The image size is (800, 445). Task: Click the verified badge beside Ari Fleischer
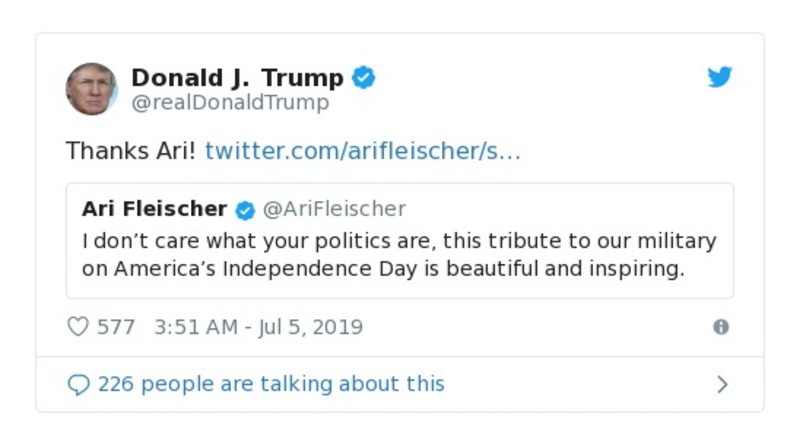point(245,210)
